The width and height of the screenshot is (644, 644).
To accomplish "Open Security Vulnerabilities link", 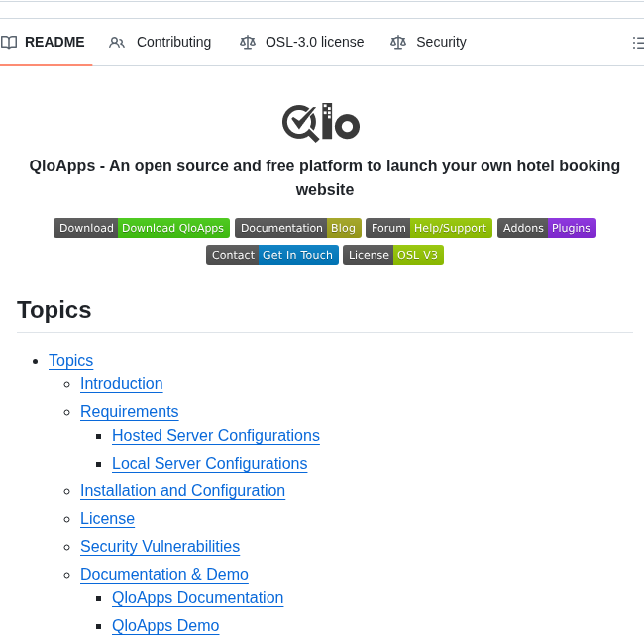I will pyautogui.click(x=160, y=546).
